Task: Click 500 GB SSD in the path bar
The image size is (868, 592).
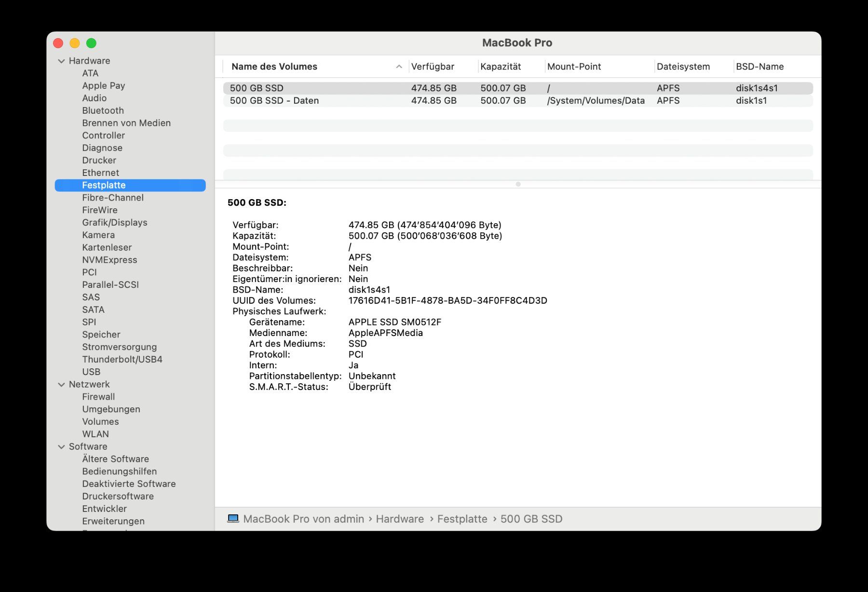Action: (x=531, y=519)
